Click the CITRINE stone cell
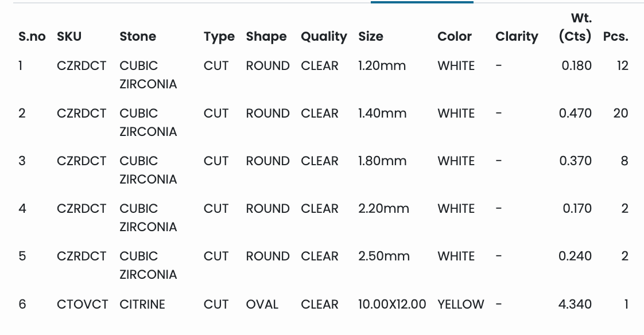 pos(142,304)
